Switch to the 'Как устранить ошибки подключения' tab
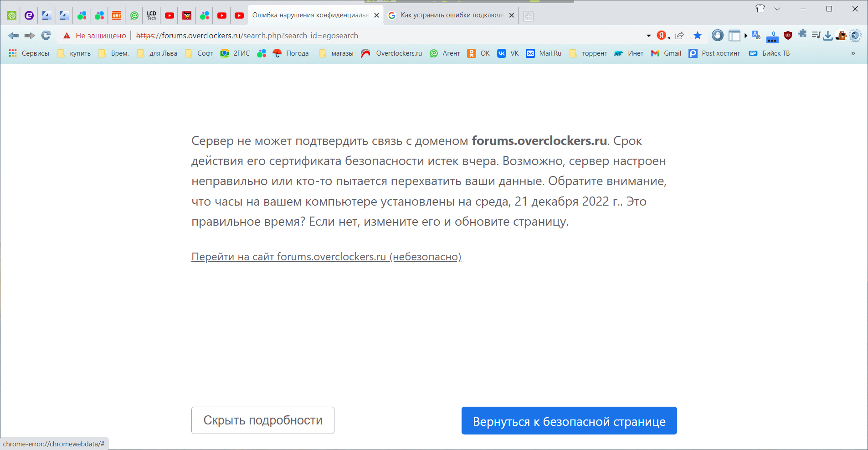The image size is (868, 450). pyautogui.click(x=451, y=15)
